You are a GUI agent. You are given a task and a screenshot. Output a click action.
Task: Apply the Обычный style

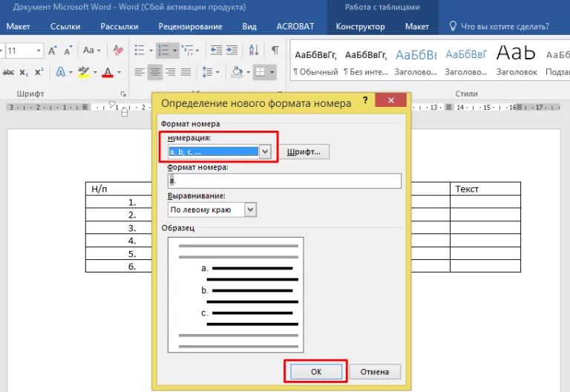point(315,62)
